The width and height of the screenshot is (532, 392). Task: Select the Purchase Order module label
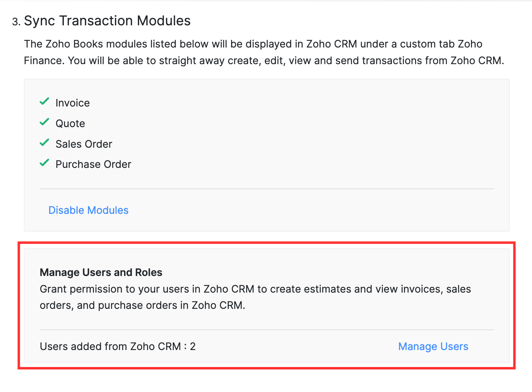coord(93,164)
